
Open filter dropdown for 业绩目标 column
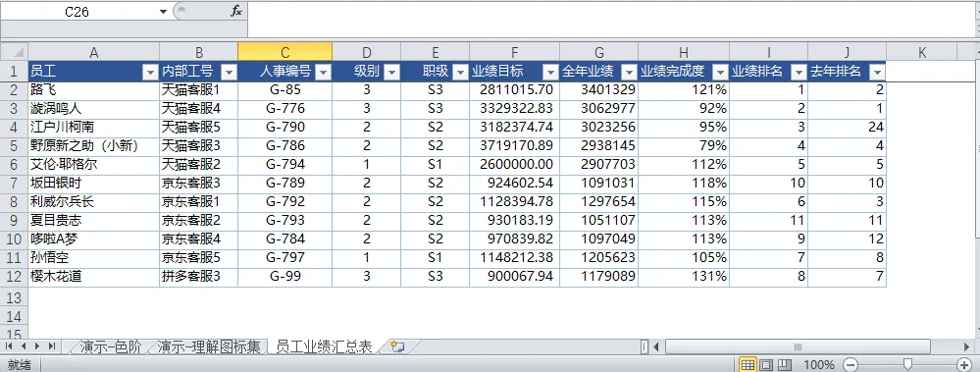coord(550,72)
